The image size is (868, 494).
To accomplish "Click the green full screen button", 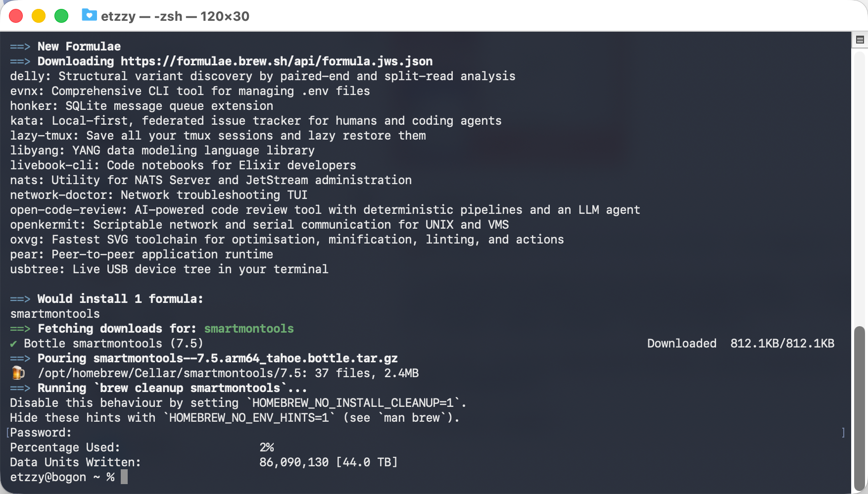I will tap(61, 16).
